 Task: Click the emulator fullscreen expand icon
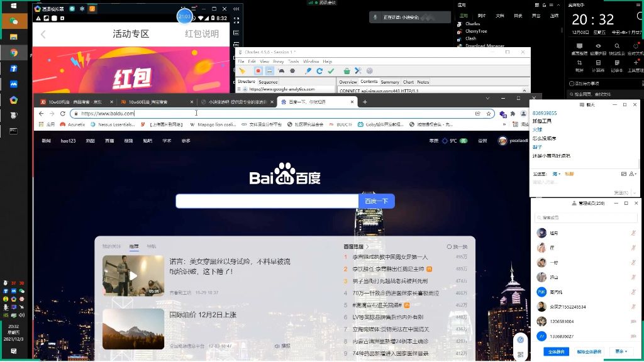coord(236,19)
